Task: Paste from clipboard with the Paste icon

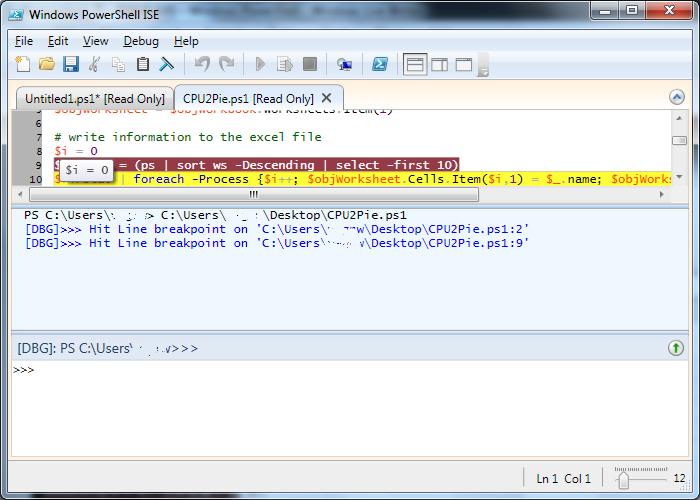Action: (142, 64)
